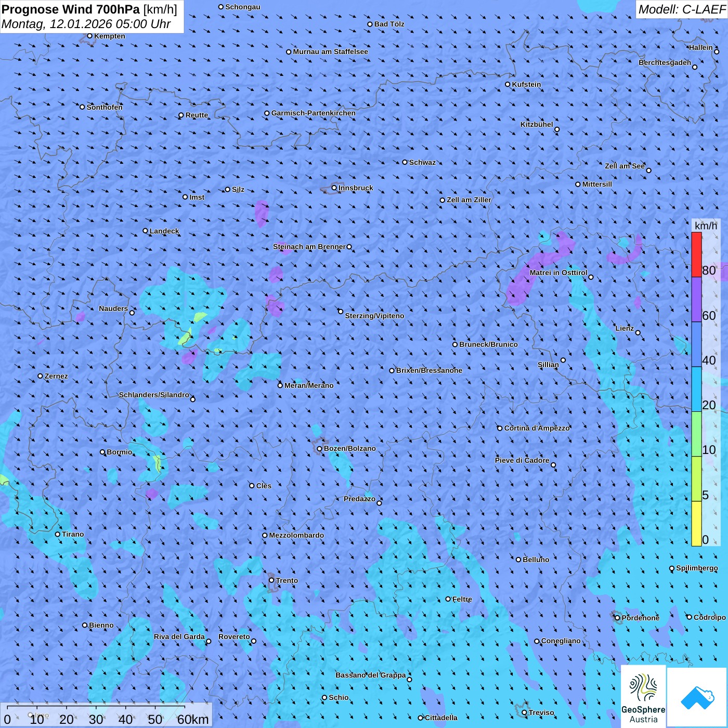Click the 'km/h' legend heading
Image resolution: width=728 pixels, height=728 pixels.
[x=706, y=226]
